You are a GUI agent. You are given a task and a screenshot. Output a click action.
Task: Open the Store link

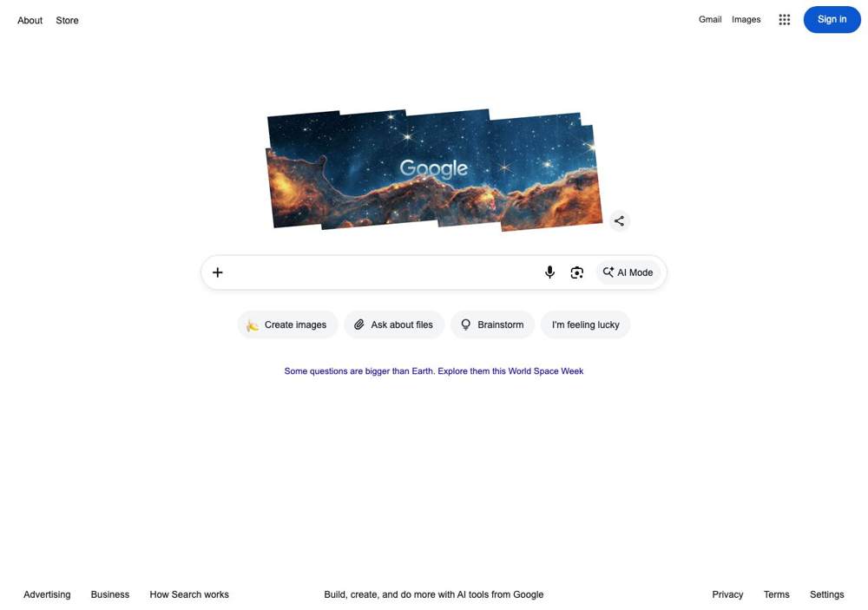tap(67, 21)
